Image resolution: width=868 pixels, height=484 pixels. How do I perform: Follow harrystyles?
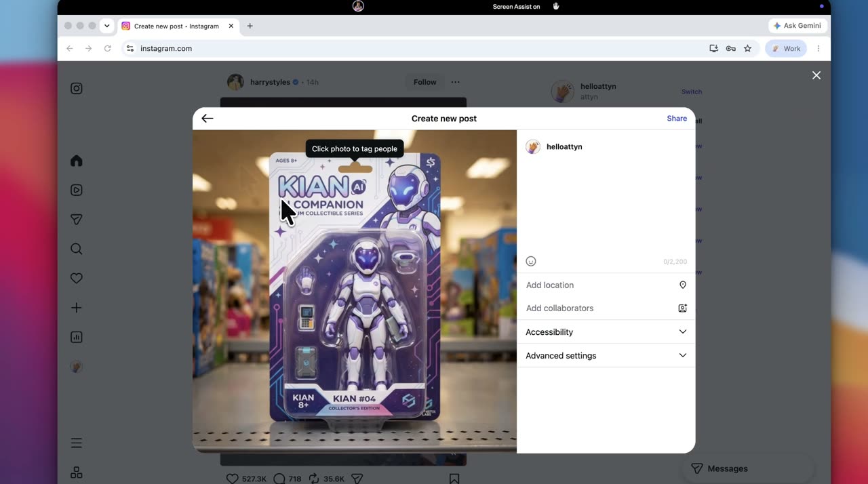425,82
